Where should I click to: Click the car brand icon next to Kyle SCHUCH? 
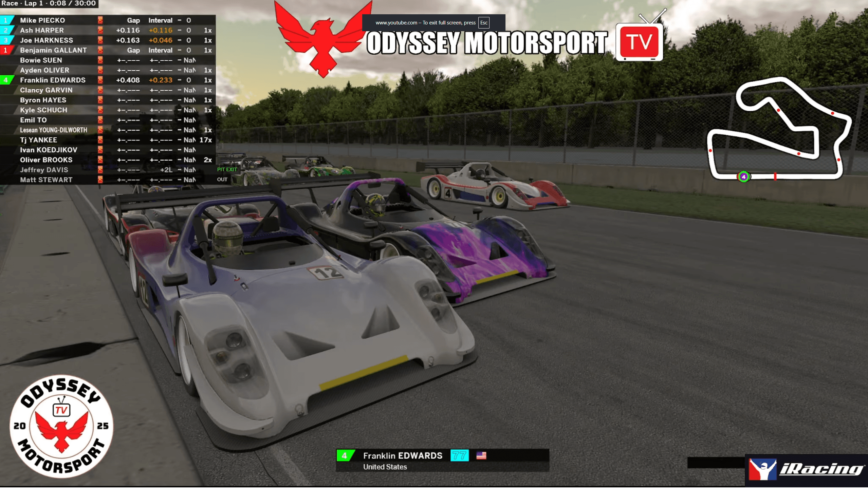tap(100, 110)
